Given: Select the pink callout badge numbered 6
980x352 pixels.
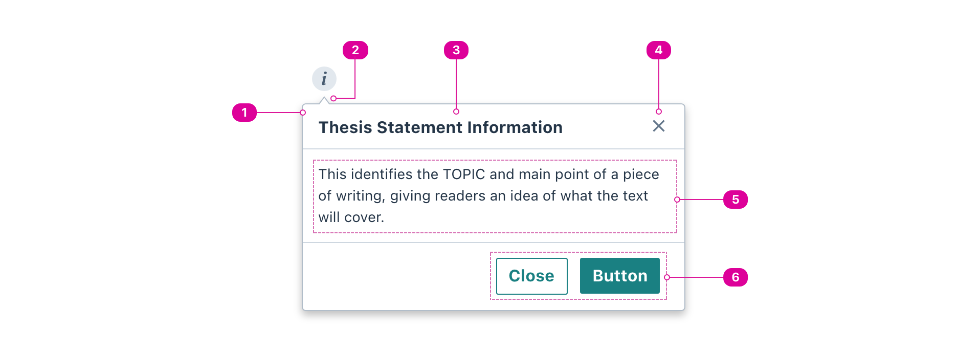Looking at the screenshot, I should pos(736,277).
